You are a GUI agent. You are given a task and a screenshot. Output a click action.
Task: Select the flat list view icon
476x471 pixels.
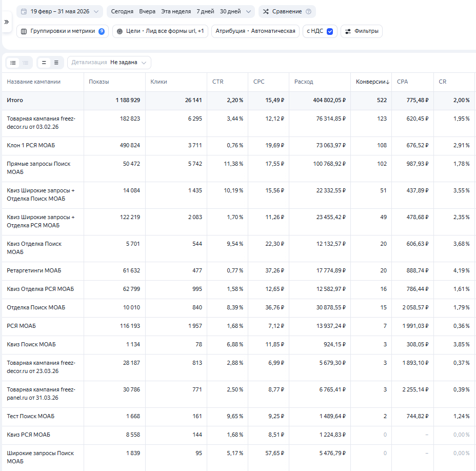pyautogui.click(x=13, y=63)
